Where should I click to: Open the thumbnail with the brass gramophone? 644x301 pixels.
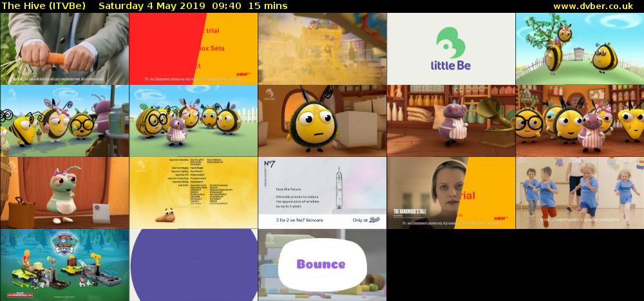pyautogui.click(x=451, y=121)
